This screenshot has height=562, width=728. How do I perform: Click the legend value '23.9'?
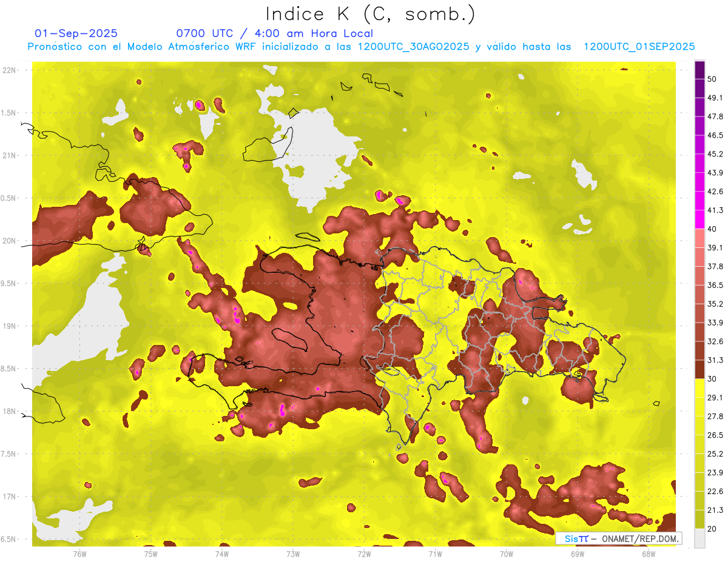click(715, 472)
